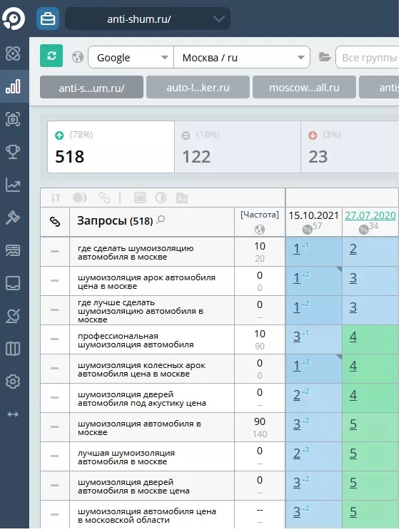Click the Все группы input field
Image resolution: width=401 pixels, height=532 pixels.
coord(367,57)
